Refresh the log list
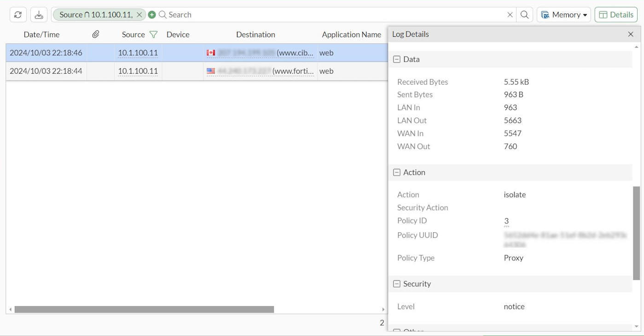Image resolution: width=644 pixels, height=336 pixels. [x=17, y=14]
